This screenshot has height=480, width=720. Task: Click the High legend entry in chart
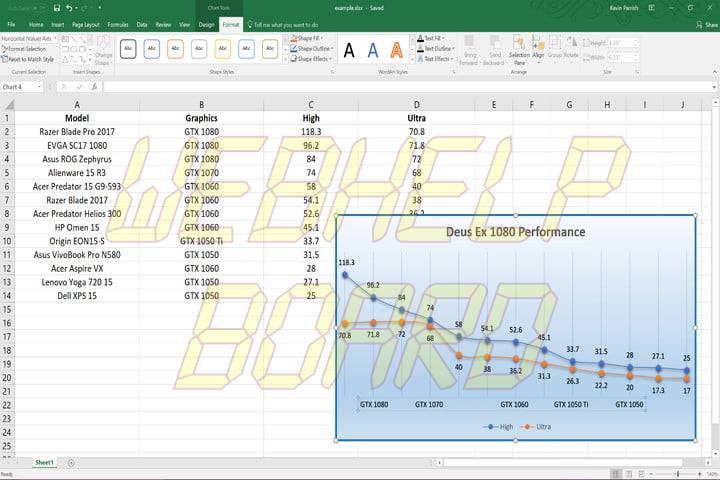click(x=498, y=427)
